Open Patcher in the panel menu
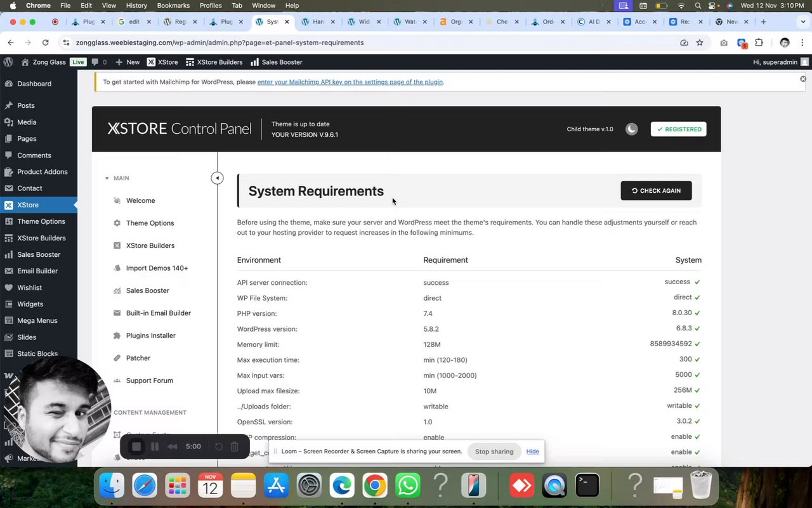 [138, 358]
